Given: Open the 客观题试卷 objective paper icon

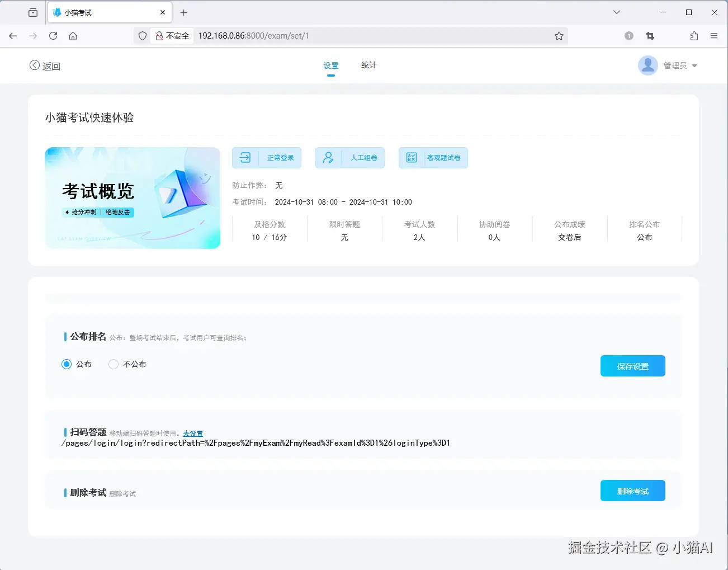Looking at the screenshot, I should coord(410,158).
